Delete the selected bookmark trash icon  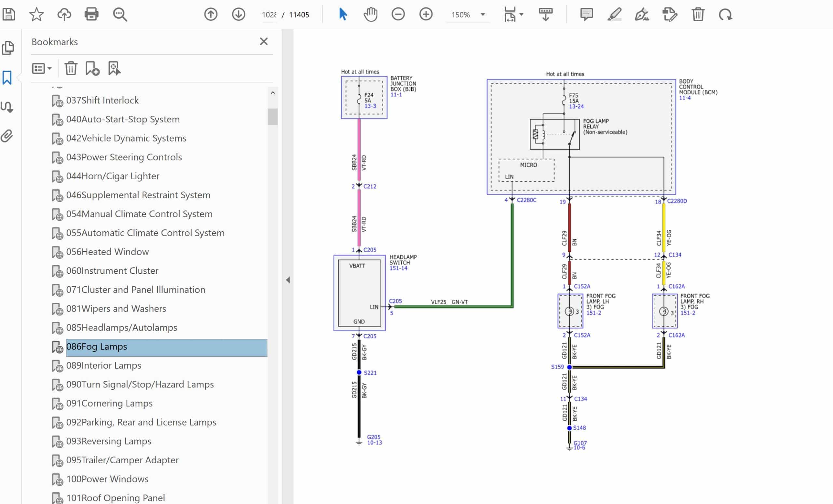point(71,69)
